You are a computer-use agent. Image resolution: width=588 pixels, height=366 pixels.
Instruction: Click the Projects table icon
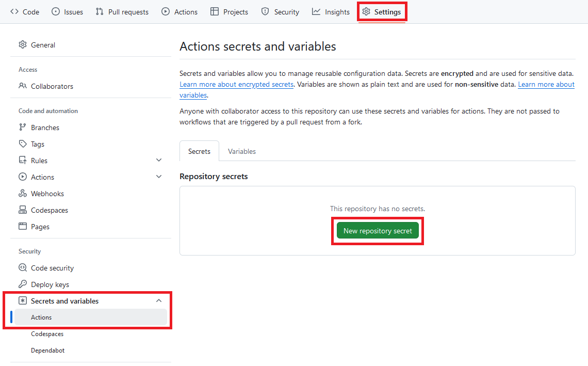click(215, 12)
